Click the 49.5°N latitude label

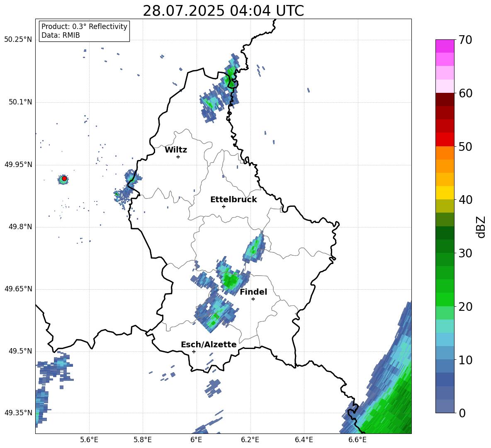(x=20, y=351)
